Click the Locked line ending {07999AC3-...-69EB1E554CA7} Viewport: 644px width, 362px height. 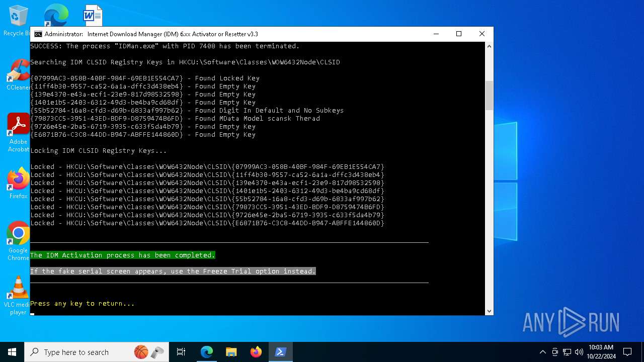click(x=207, y=167)
